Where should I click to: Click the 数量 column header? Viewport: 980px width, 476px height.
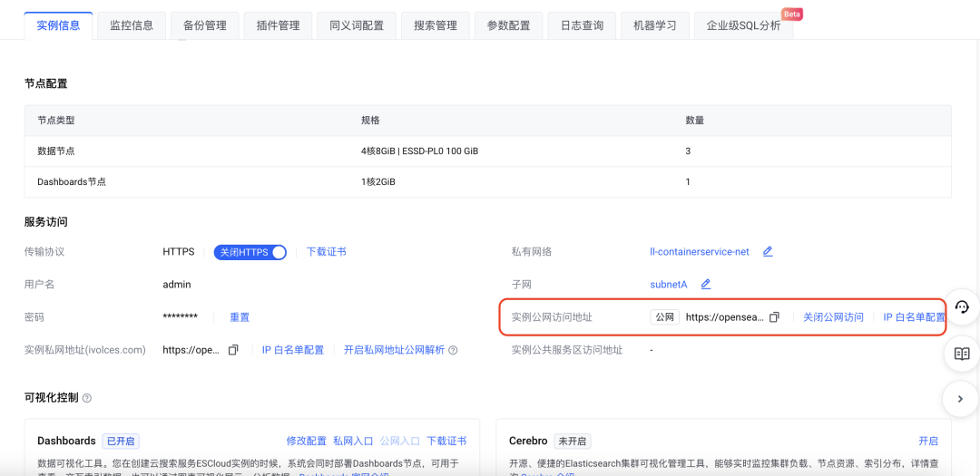tap(696, 120)
